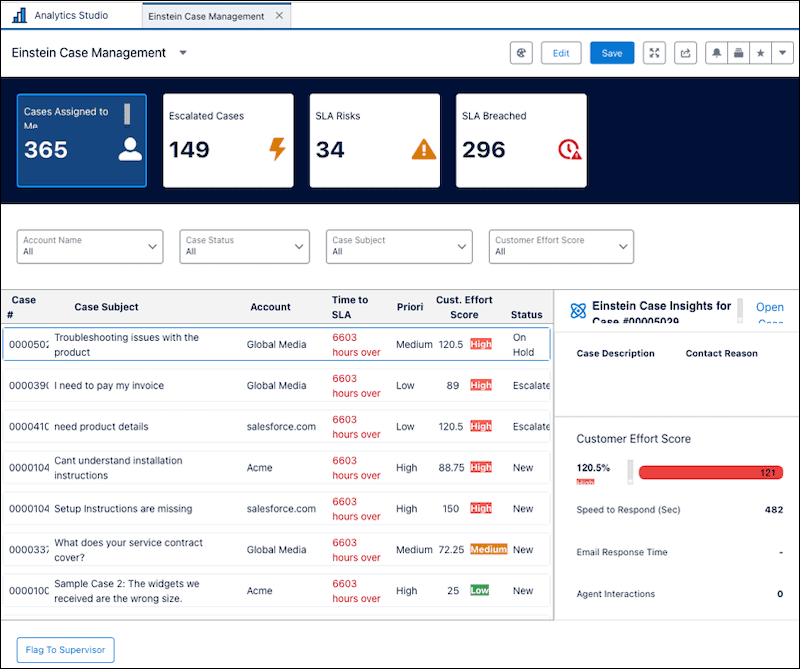
Task: Toggle the SLA Breached filter tile
Action: [521, 140]
